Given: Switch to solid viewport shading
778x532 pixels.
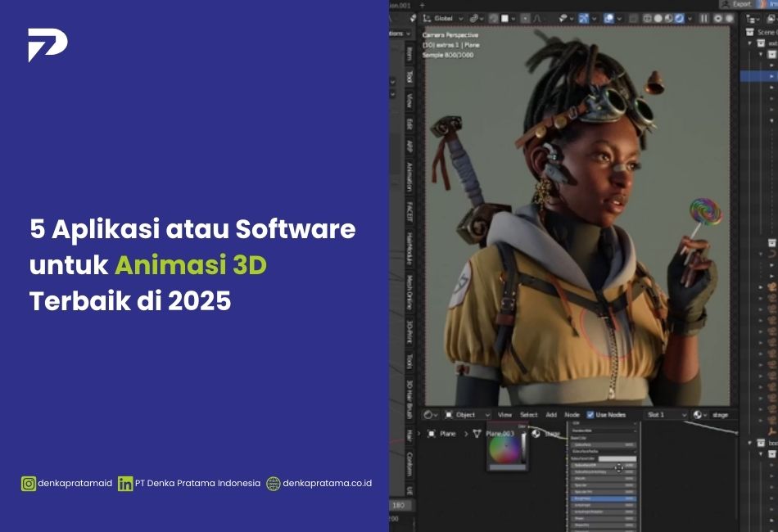Looking at the screenshot, I should 658,18.
